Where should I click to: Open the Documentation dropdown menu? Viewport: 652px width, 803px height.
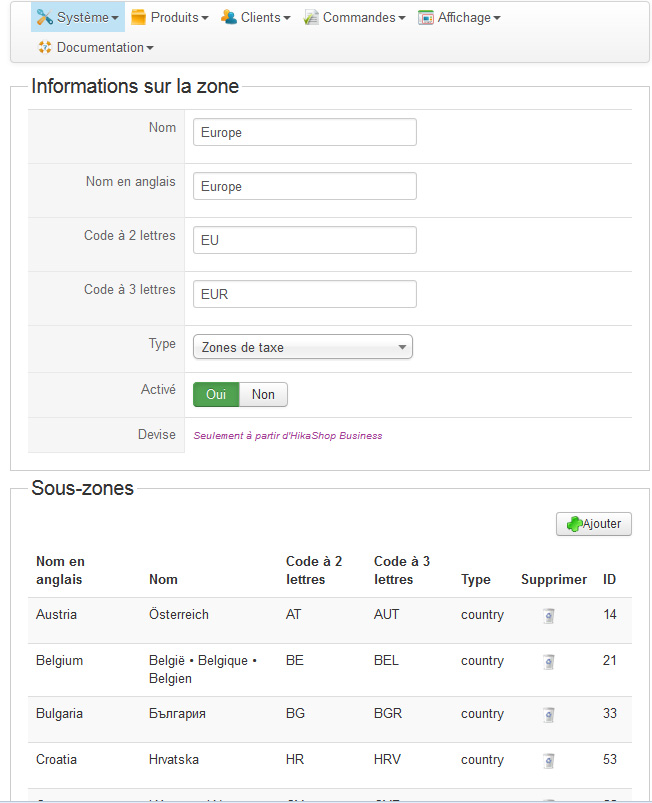[x=105, y=47]
